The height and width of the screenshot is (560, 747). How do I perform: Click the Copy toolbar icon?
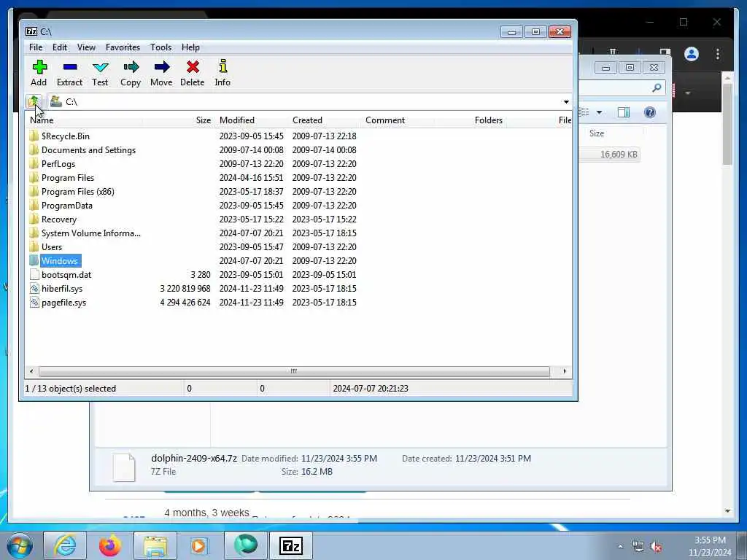click(131, 73)
